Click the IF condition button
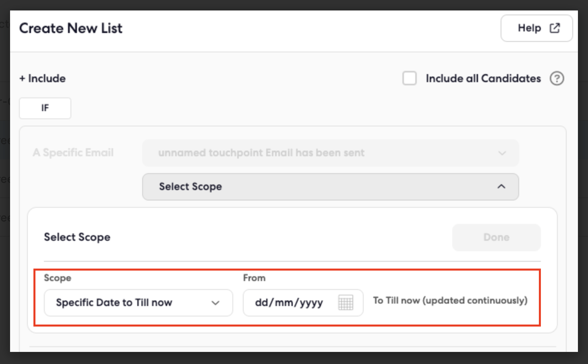Image resolution: width=588 pixels, height=364 pixels. [45, 108]
